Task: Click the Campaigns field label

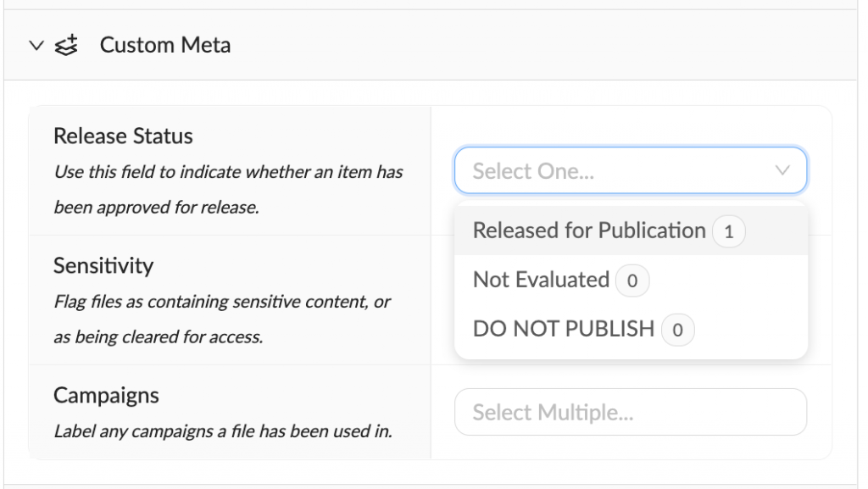Action: point(106,395)
